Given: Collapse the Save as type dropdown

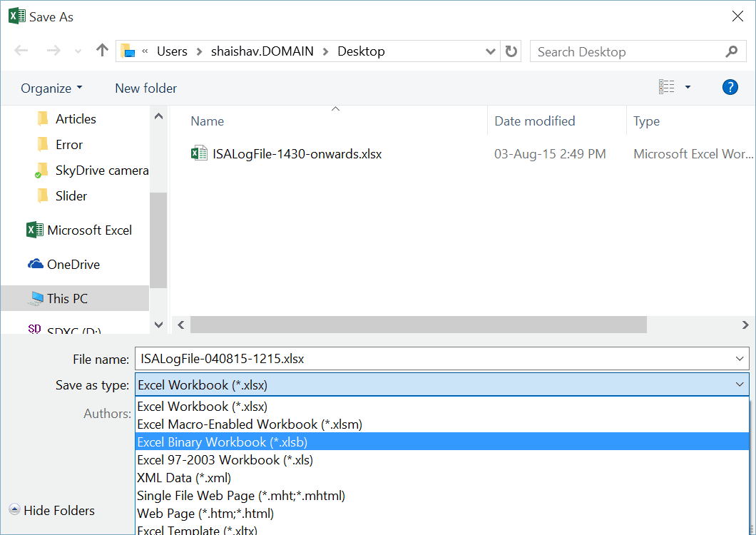Looking at the screenshot, I should (x=740, y=384).
